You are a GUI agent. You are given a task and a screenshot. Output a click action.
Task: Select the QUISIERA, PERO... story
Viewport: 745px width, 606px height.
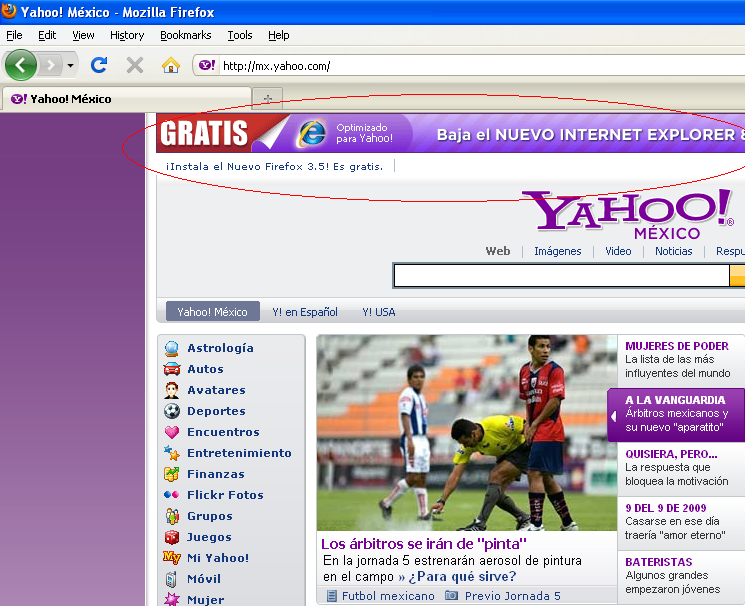(x=681, y=469)
